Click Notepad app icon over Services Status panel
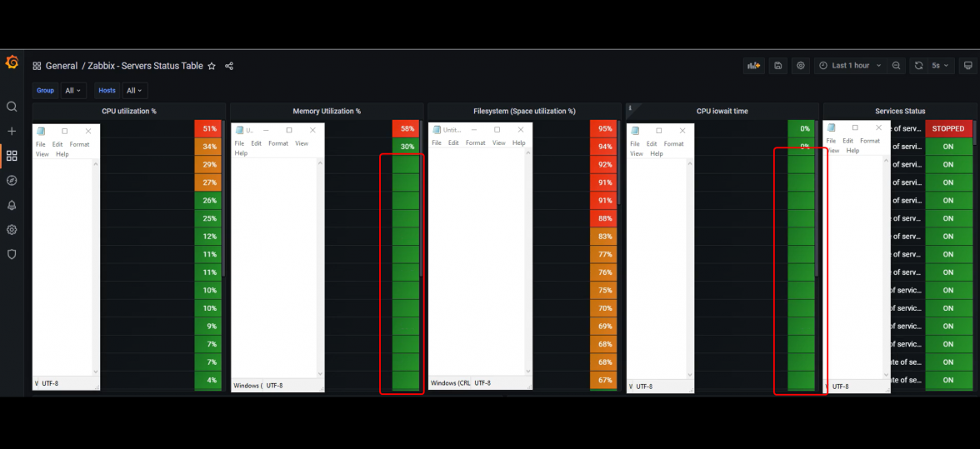 832,127
